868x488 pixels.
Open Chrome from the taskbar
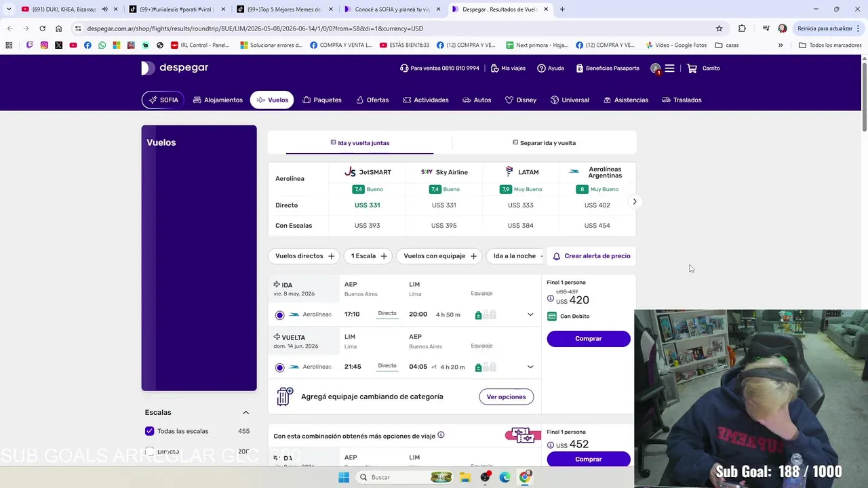click(524, 477)
